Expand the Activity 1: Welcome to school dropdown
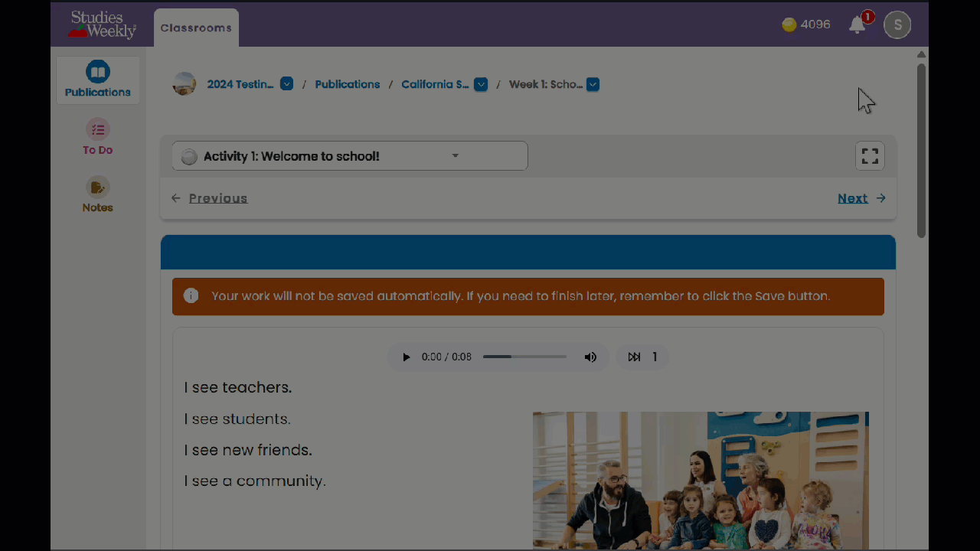This screenshot has height=551, width=980. (455, 155)
